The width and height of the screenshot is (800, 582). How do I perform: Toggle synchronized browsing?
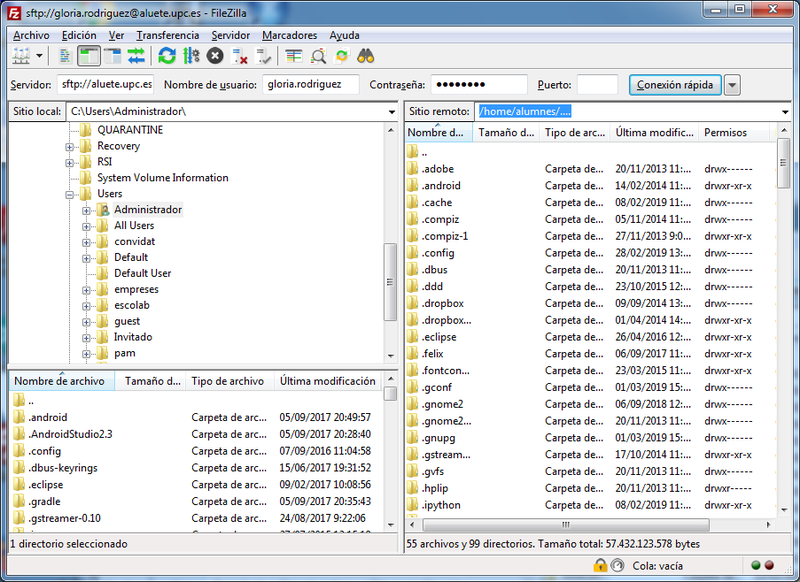point(344,56)
